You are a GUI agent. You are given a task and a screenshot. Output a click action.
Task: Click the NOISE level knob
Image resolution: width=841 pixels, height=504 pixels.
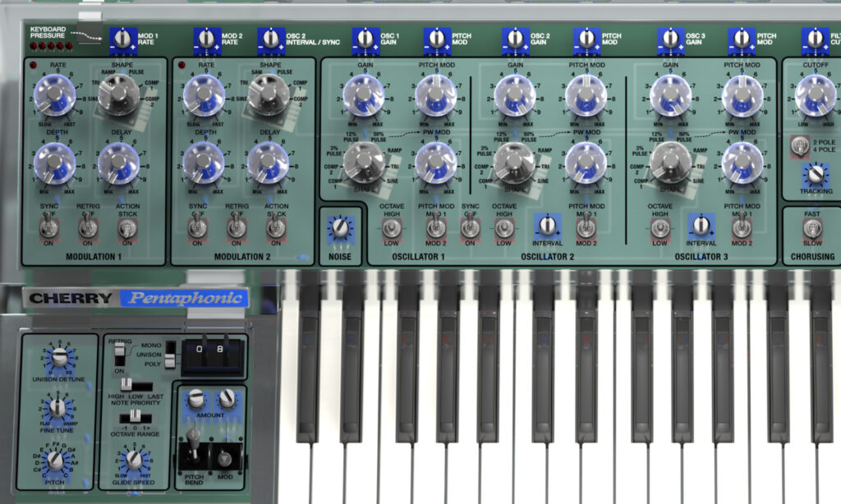[340, 228]
